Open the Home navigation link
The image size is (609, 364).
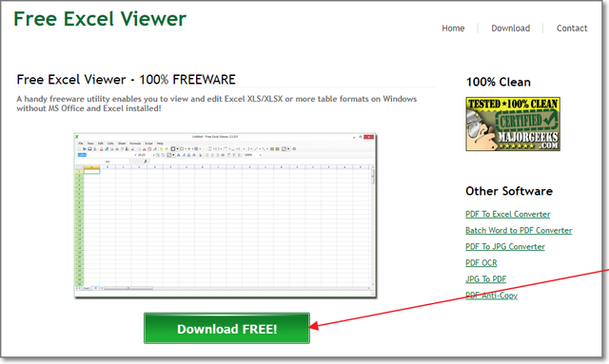453,29
